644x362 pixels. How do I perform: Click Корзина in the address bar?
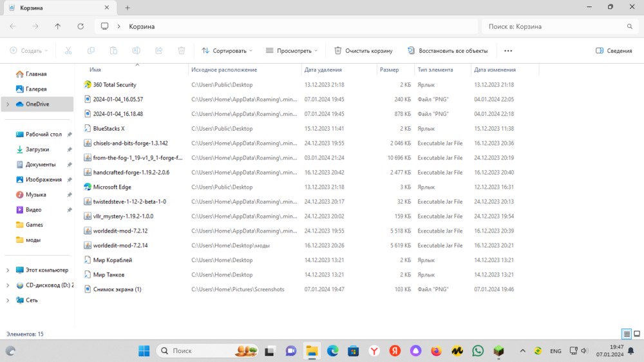pyautogui.click(x=142, y=26)
